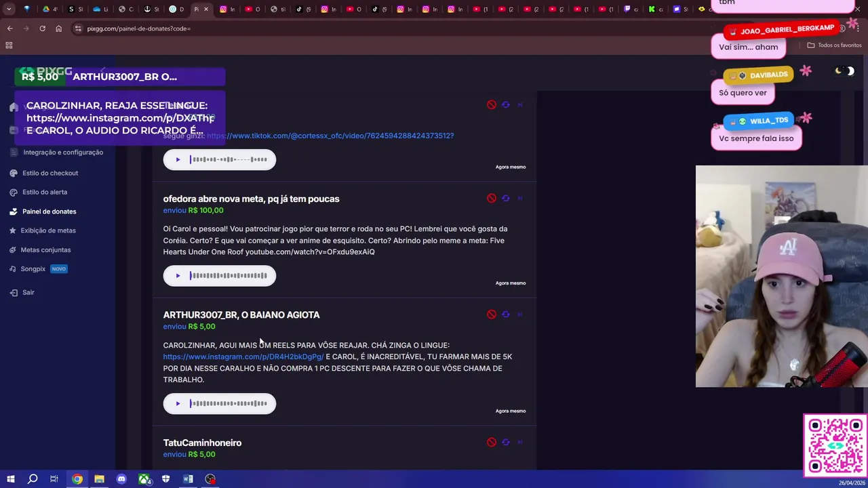Seek in the ARTHUR3007_BR donation audio waveform
This screenshot has width=868, height=488.
click(229, 404)
